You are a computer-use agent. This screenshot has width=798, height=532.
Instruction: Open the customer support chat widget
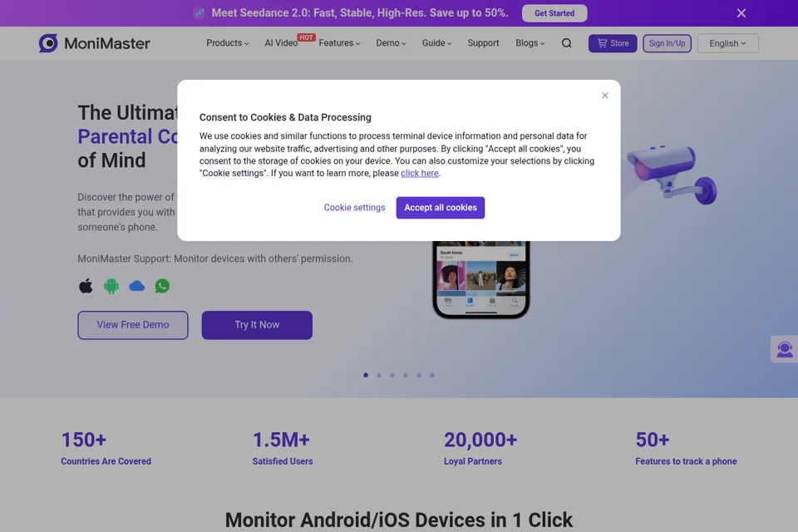pyautogui.click(x=784, y=349)
